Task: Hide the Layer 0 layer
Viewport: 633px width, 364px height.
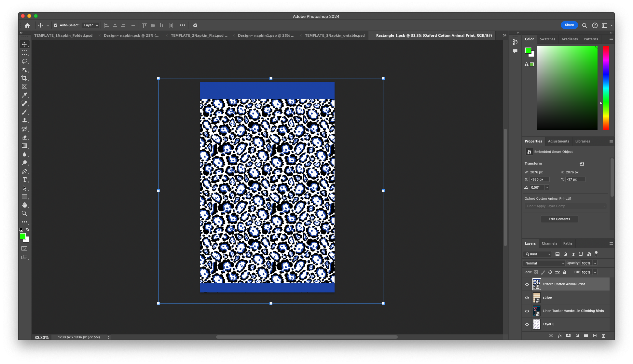Action: 527,324
